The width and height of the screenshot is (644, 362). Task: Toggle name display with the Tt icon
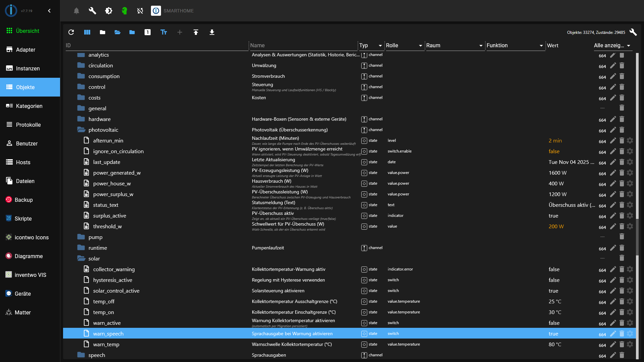pyautogui.click(x=164, y=32)
